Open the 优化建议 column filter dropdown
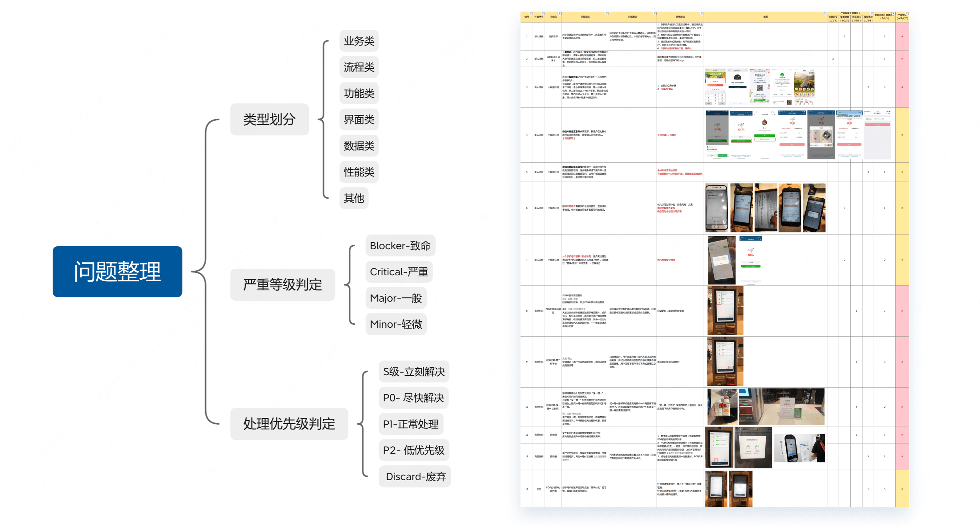Screen dimensions: 980x526 702,13
